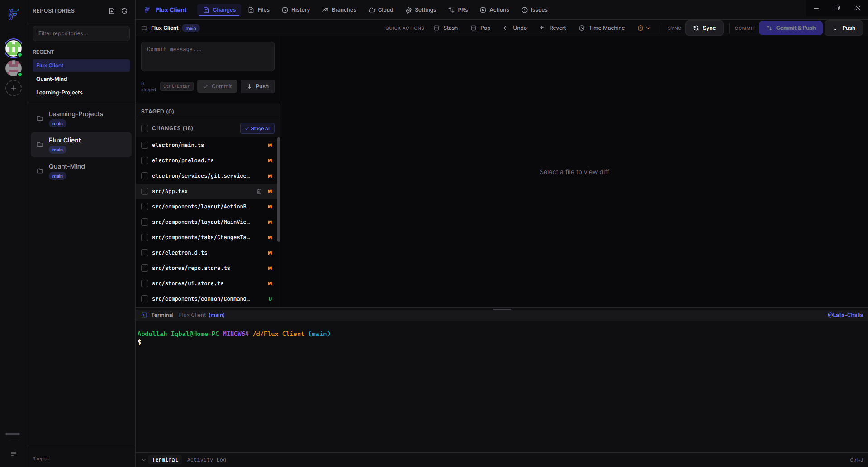Screen dimensions: 868x467
Task: Click the Commit & Push button
Action: tap(790, 28)
